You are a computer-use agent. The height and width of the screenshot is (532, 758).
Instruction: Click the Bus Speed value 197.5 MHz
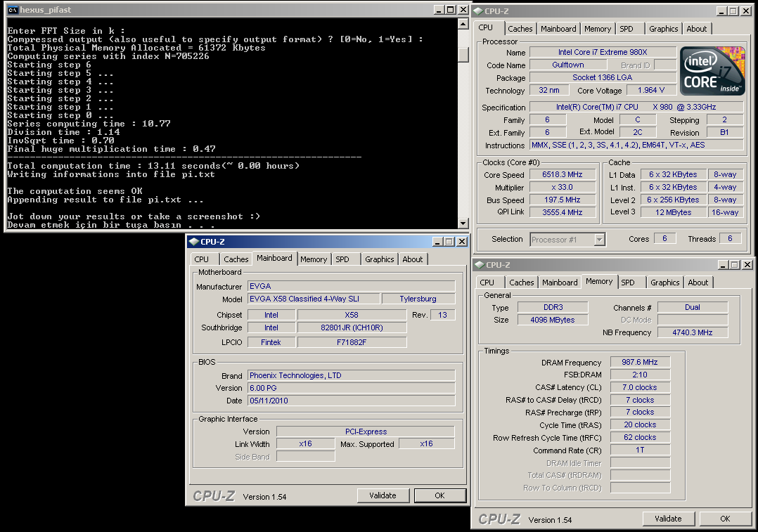563,200
